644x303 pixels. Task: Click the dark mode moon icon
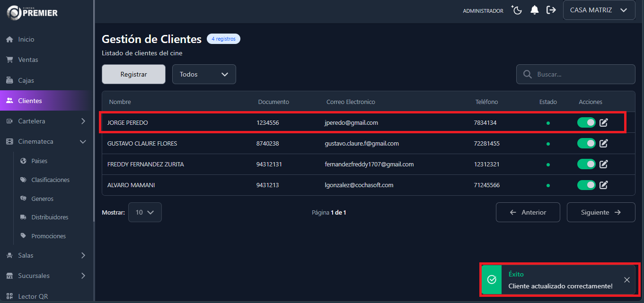pyautogui.click(x=517, y=10)
